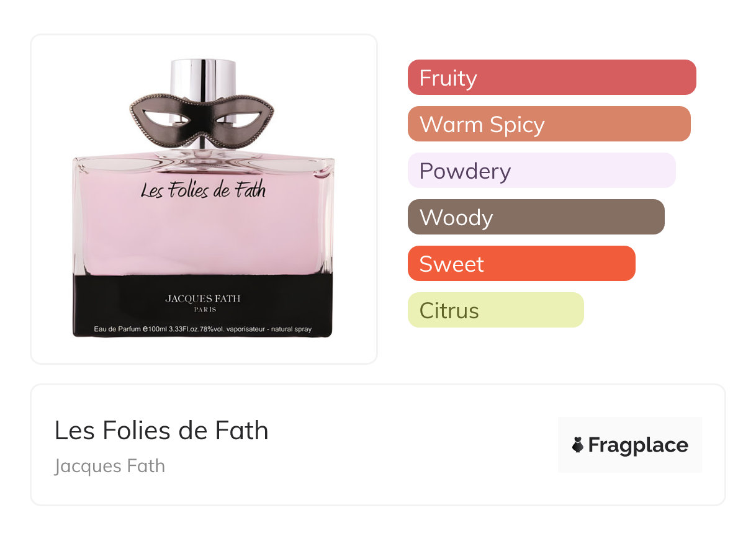This screenshot has width=756, height=536.
Task: Click the Fragplace logo icon
Action: [578, 445]
